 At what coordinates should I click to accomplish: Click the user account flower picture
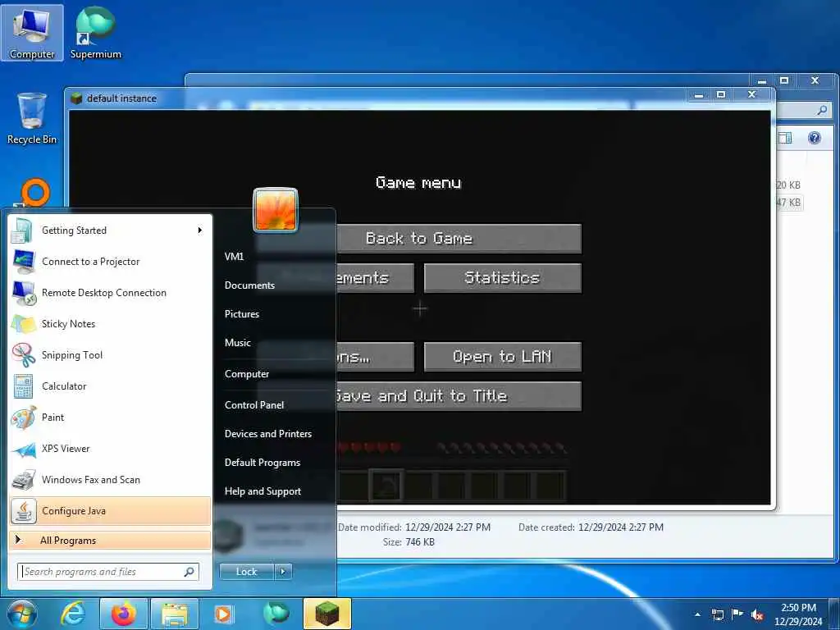click(x=276, y=209)
